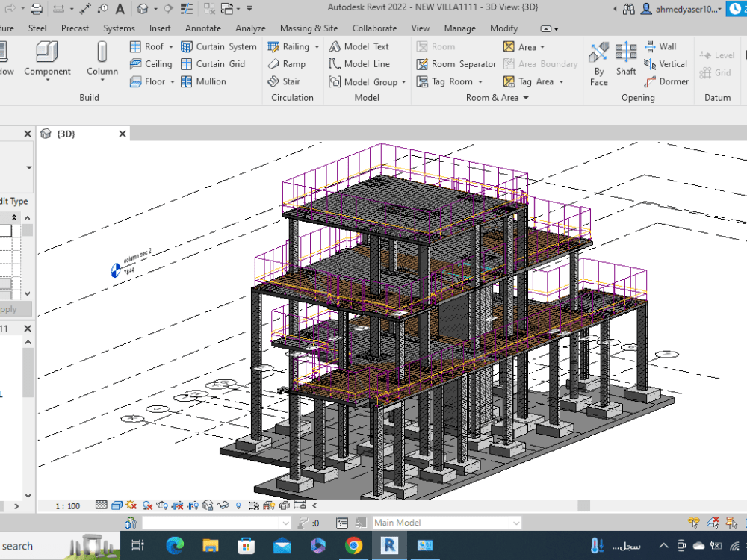
Task: Expand the Railing dropdown arrow
Action: (x=317, y=46)
